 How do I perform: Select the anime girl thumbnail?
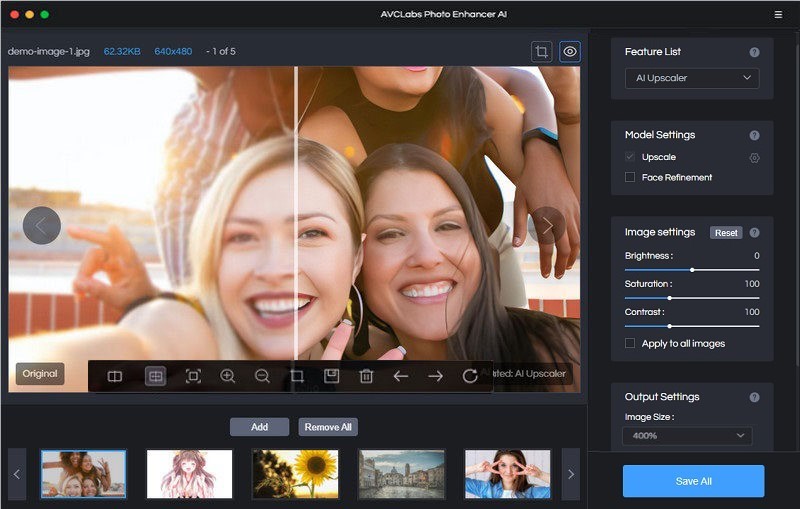point(189,474)
